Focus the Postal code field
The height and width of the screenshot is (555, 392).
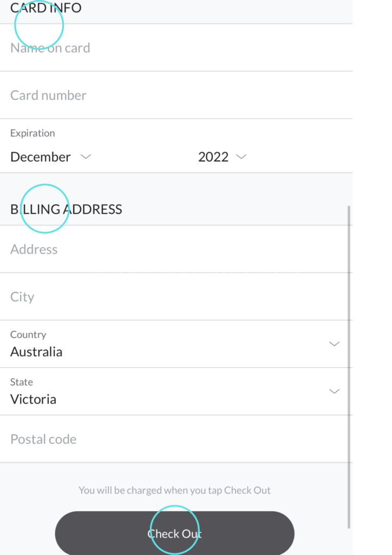click(162, 439)
